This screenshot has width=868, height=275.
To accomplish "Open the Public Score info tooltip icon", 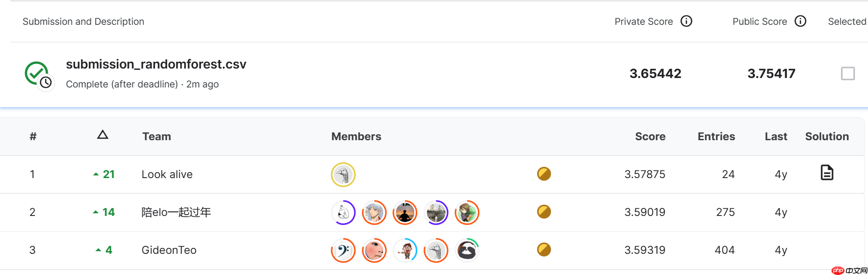I will 801,21.
